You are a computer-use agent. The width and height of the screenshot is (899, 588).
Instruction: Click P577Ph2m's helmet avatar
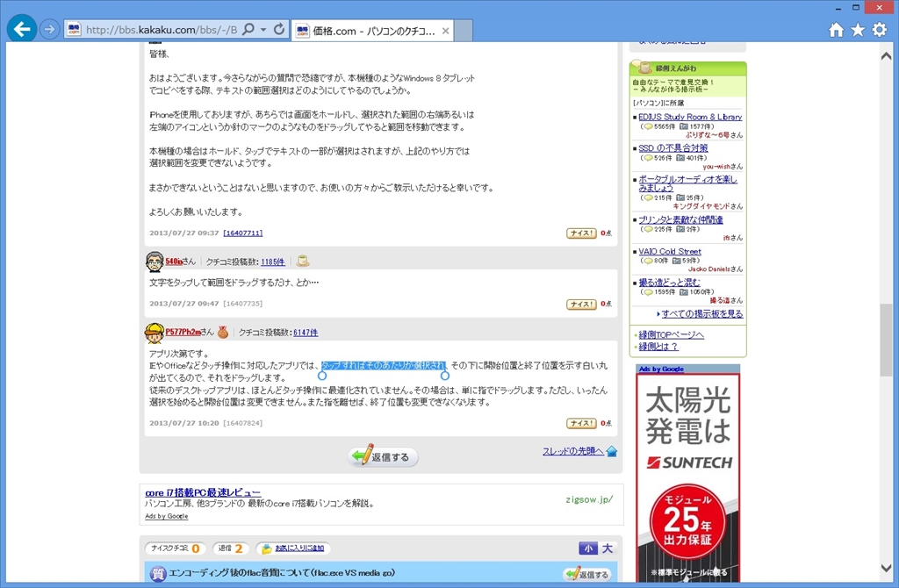(155, 333)
